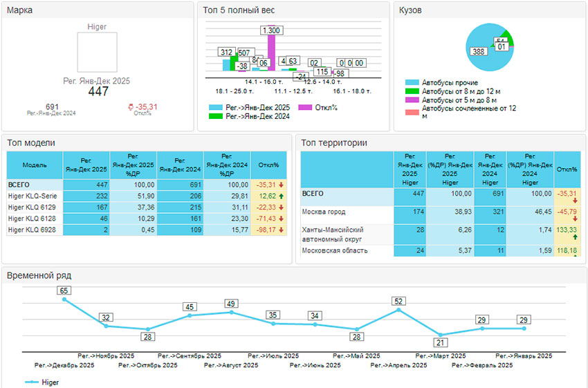Click the Автобусы прочие blue legend swatch

click(412, 83)
